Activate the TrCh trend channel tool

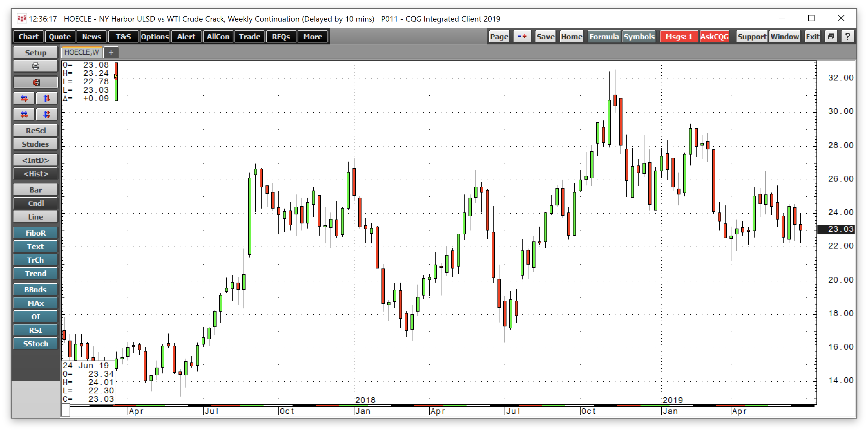point(35,260)
